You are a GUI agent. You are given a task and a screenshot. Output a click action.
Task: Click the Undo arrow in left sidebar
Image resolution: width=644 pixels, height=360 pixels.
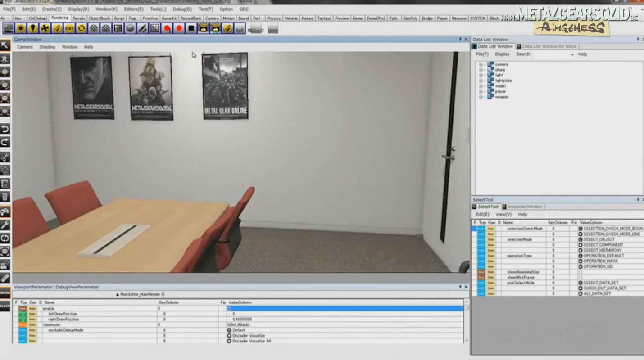click(x=5, y=129)
